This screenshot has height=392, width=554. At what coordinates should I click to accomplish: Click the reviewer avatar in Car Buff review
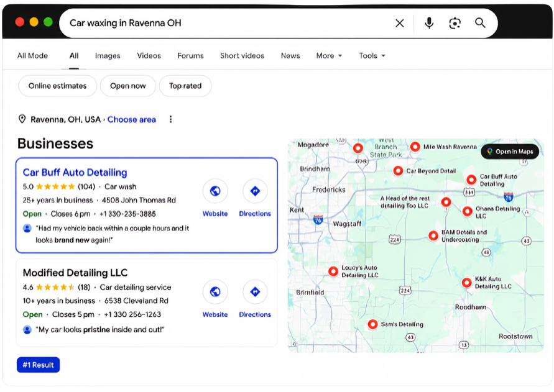click(x=27, y=228)
